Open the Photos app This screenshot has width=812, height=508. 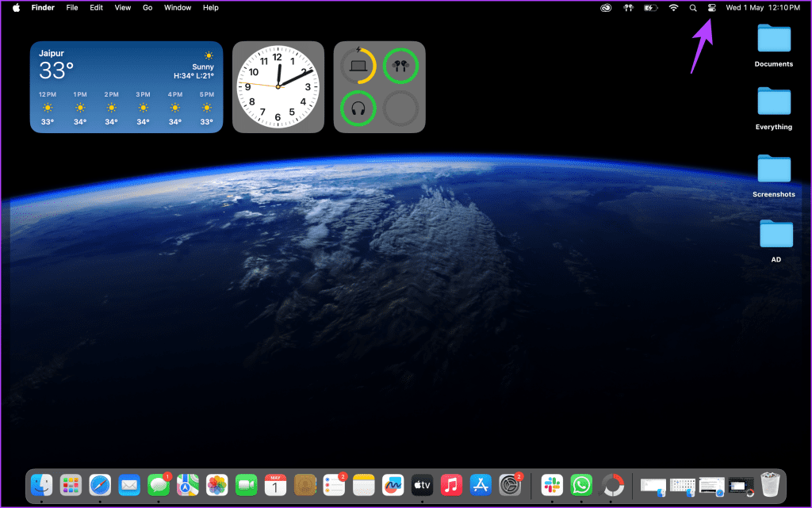(217, 486)
